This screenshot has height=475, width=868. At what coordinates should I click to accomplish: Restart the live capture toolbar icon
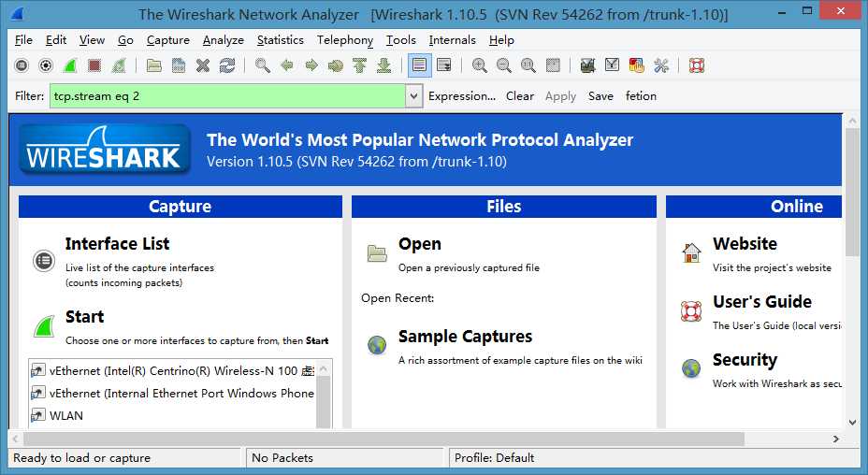click(119, 65)
